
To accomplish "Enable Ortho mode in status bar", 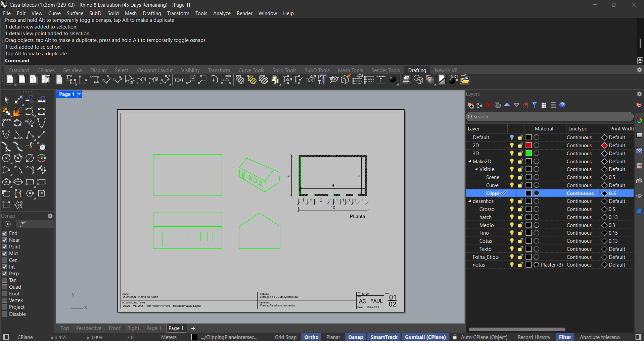I will 311,337.
